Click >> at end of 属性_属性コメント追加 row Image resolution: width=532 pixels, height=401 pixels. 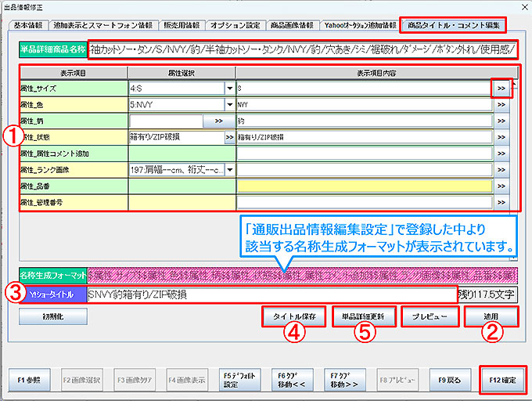coord(501,154)
